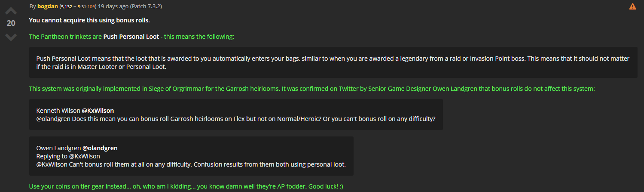Click the comment score of 20

point(11,23)
